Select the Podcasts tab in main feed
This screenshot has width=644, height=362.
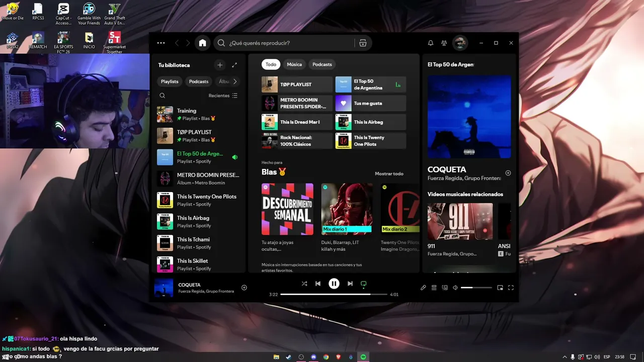pyautogui.click(x=322, y=64)
